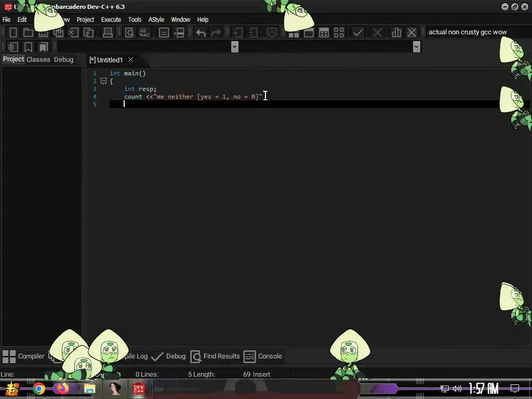Open the Windows Start button
Screen dimensions: 532x399
12,389
